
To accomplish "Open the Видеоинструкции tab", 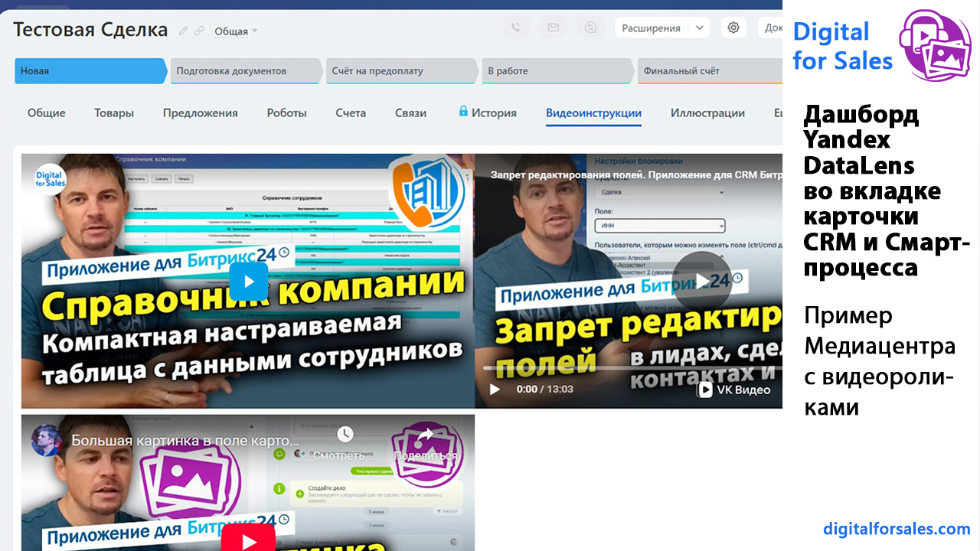I will (593, 112).
